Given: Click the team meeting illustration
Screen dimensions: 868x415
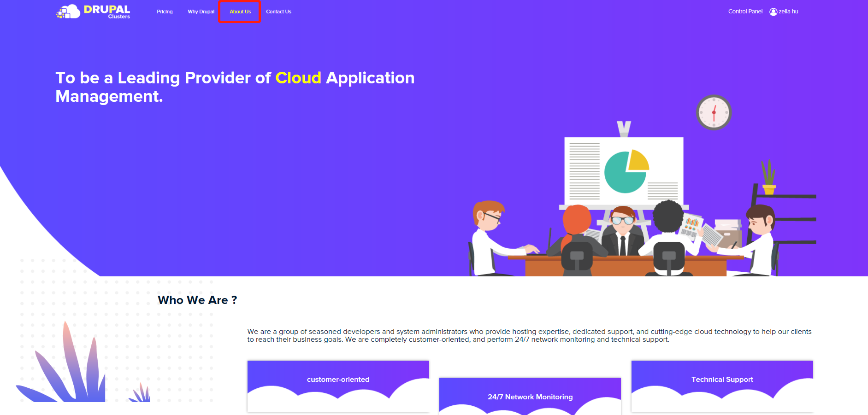Looking at the screenshot, I should click(x=643, y=198).
